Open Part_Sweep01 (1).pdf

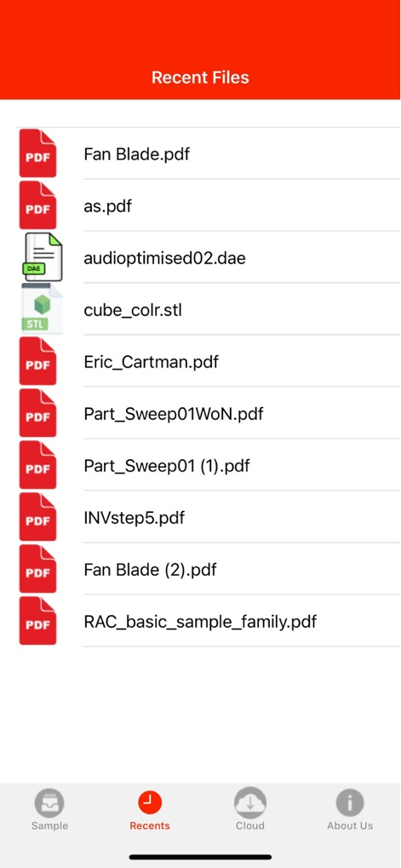167,466
